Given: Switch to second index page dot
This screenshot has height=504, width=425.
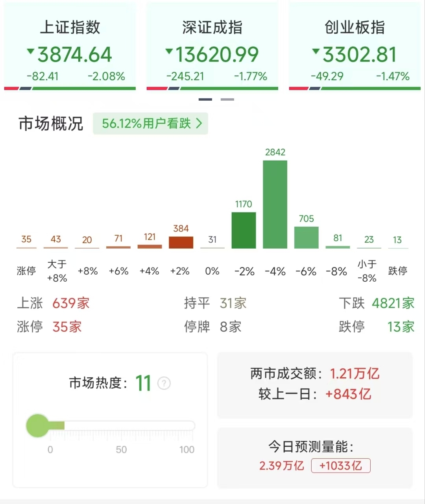Looking at the screenshot, I should tap(227, 100).
